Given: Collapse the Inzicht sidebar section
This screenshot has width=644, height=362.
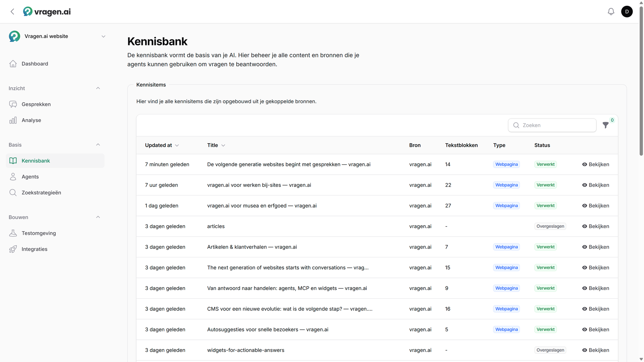Looking at the screenshot, I should click(98, 88).
